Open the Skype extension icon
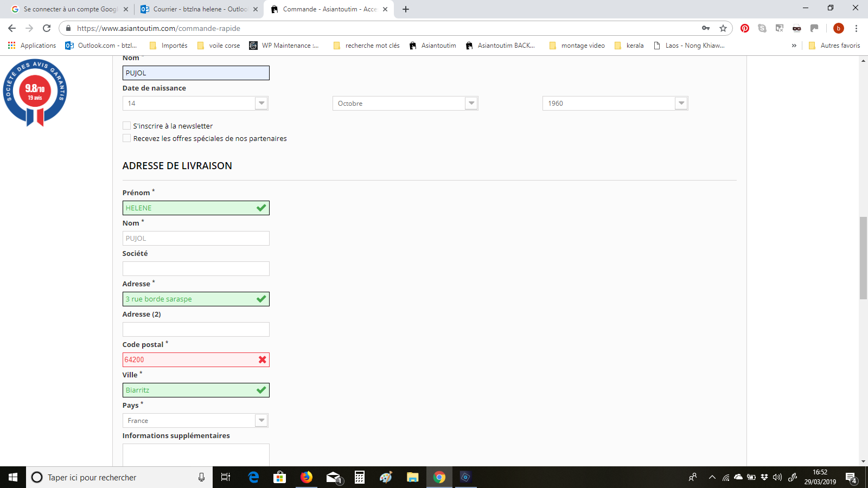868x488 pixels. pos(762,28)
